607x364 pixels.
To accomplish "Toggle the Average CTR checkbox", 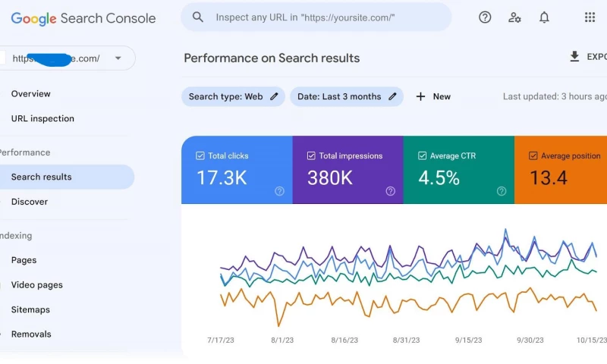I will (x=422, y=156).
